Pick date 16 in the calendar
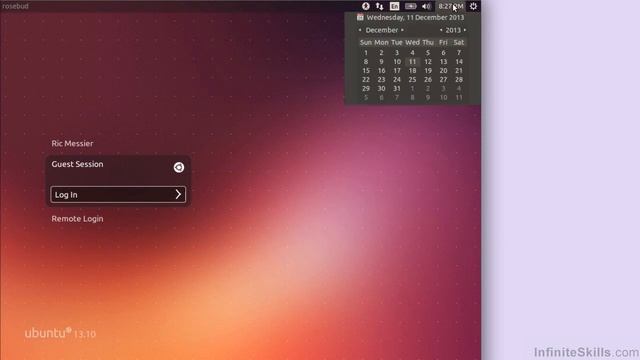This screenshot has height=360, width=640. coord(381,71)
